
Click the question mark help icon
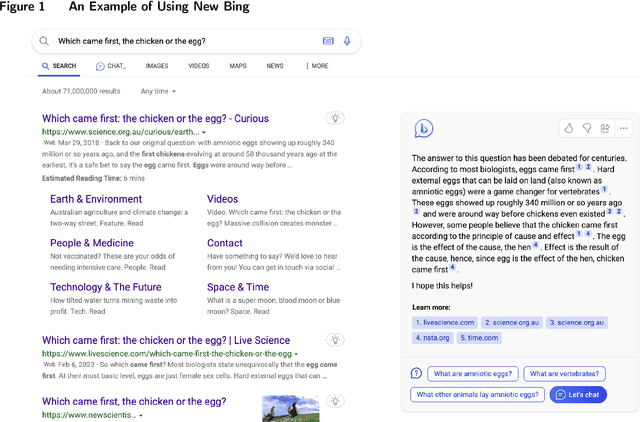pos(416,373)
